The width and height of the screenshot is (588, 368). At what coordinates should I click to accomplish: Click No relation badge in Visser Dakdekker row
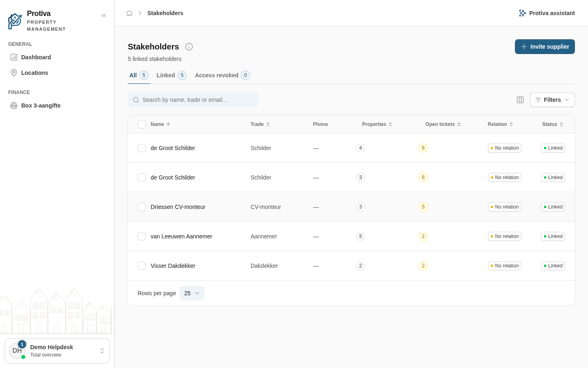tap(505, 266)
